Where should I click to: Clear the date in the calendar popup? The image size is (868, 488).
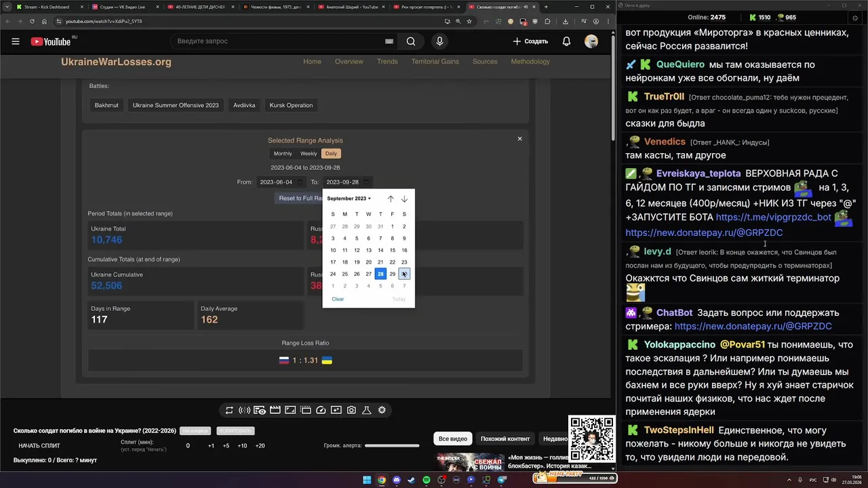[338, 299]
